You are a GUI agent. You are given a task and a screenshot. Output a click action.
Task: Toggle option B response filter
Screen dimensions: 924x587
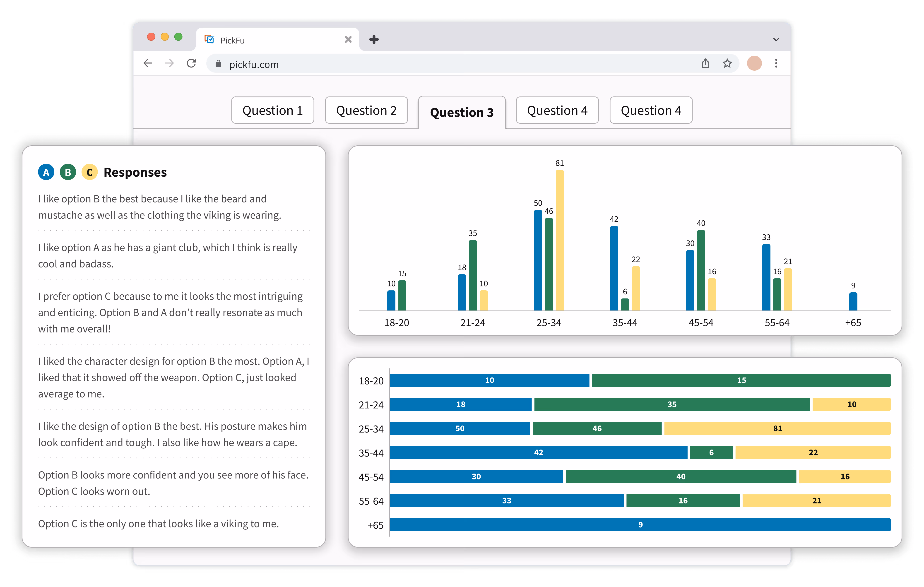coord(68,172)
